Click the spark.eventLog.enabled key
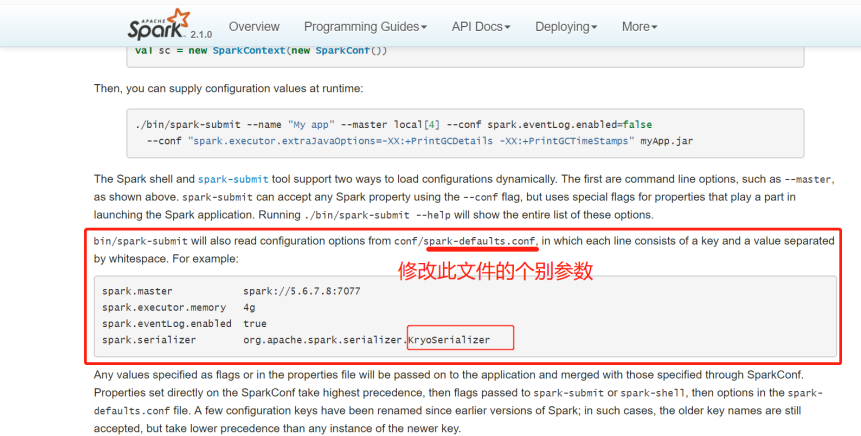This screenshot has height=436, width=861. point(167,323)
